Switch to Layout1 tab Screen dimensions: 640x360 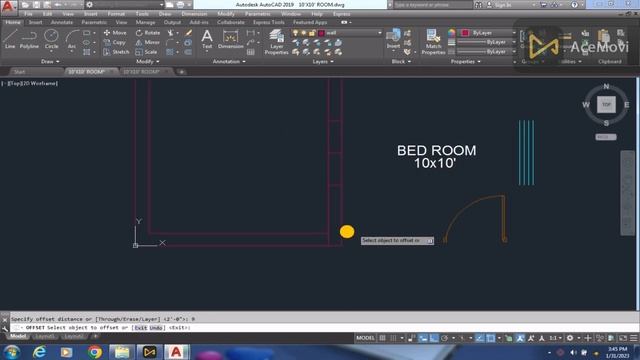click(x=44, y=336)
